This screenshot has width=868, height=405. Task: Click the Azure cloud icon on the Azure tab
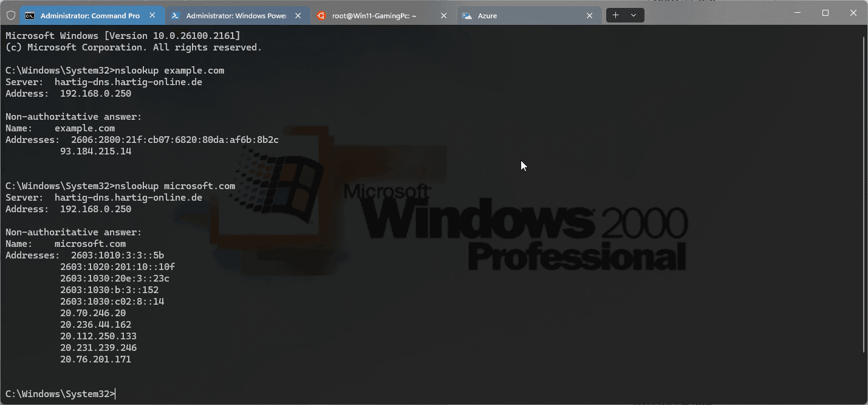tap(467, 15)
